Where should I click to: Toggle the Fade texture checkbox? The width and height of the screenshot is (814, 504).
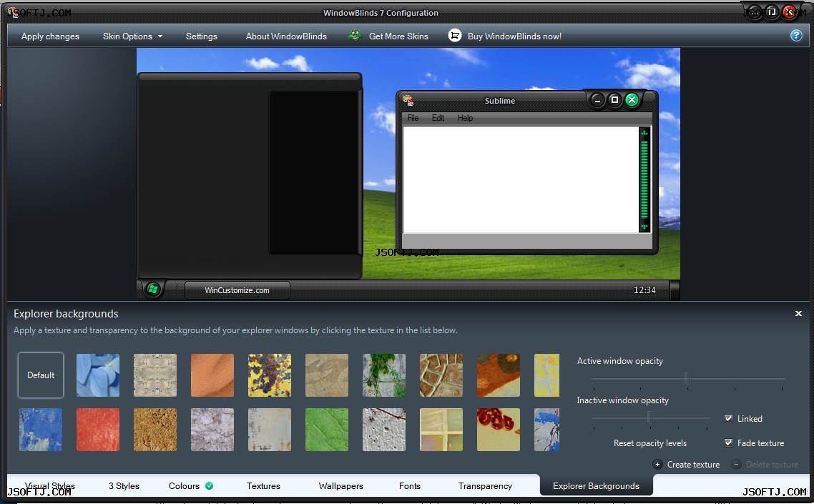[x=728, y=443]
